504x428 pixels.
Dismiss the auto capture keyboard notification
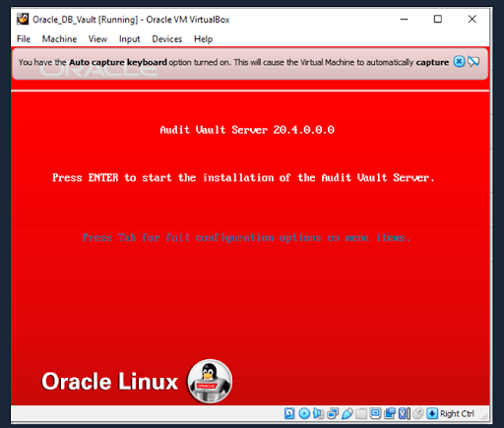[459, 61]
